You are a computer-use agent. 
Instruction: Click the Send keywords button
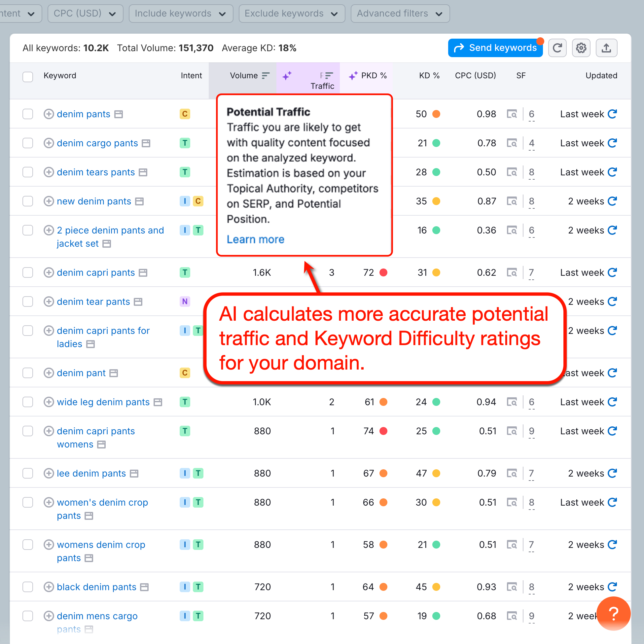(x=495, y=48)
